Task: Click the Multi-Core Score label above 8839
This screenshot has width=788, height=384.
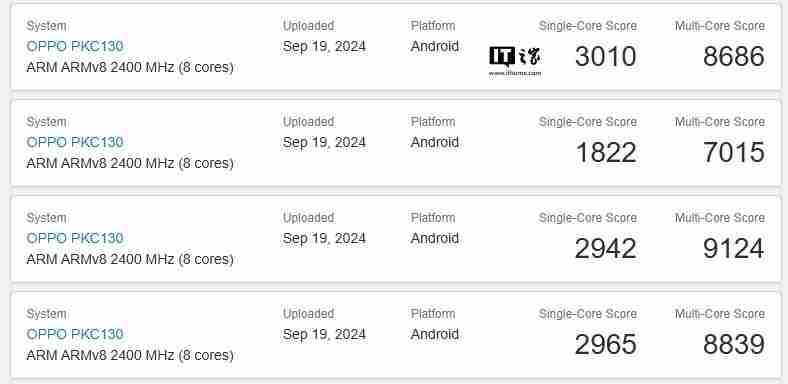Action: point(720,314)
